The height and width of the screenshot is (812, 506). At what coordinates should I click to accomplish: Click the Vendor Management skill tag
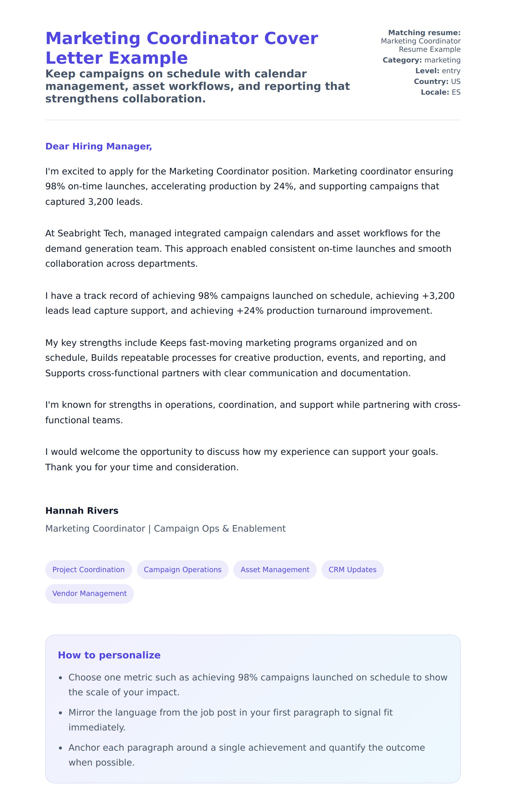[89, 593]
